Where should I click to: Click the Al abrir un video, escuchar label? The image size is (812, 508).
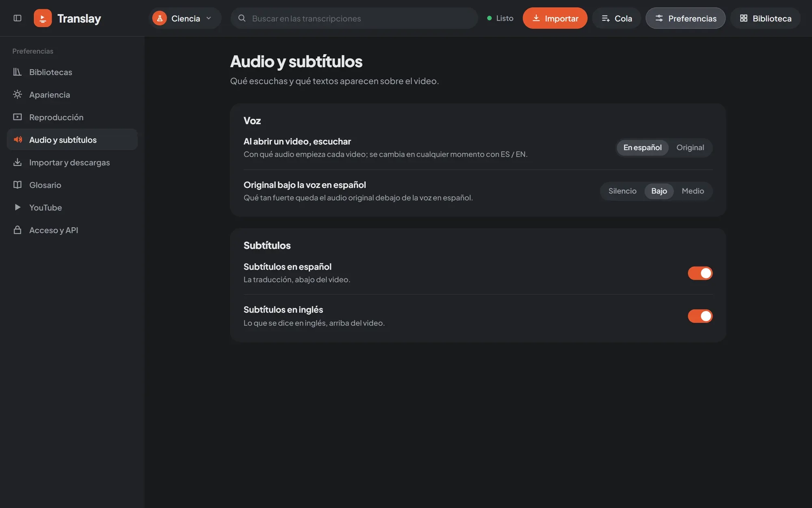point(297,141)
